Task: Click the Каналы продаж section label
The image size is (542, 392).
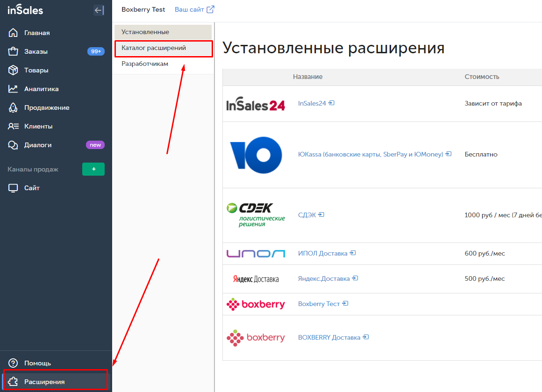Action: tap(33, 170)
